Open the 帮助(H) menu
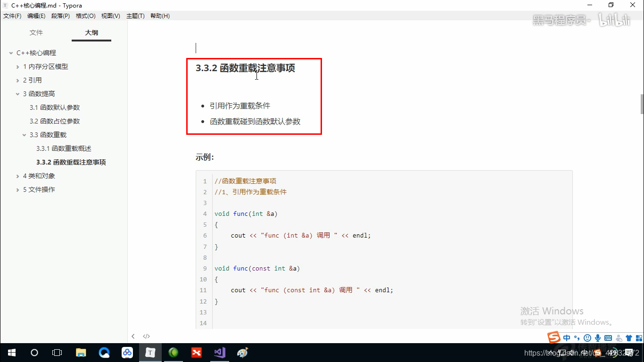 click(x=160, y=16)
